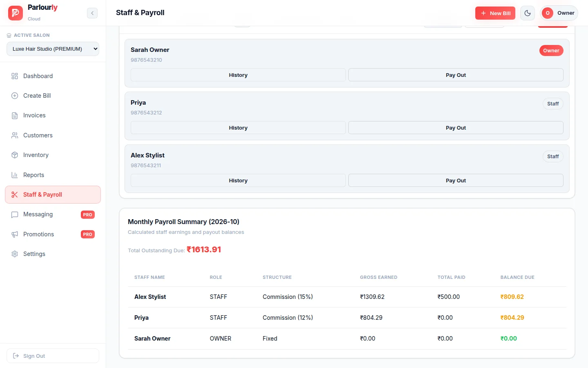The height and width of the screenshot is (368, 588).
Task: View History for Sarah Owner
Action: click(x=238, y=75)
